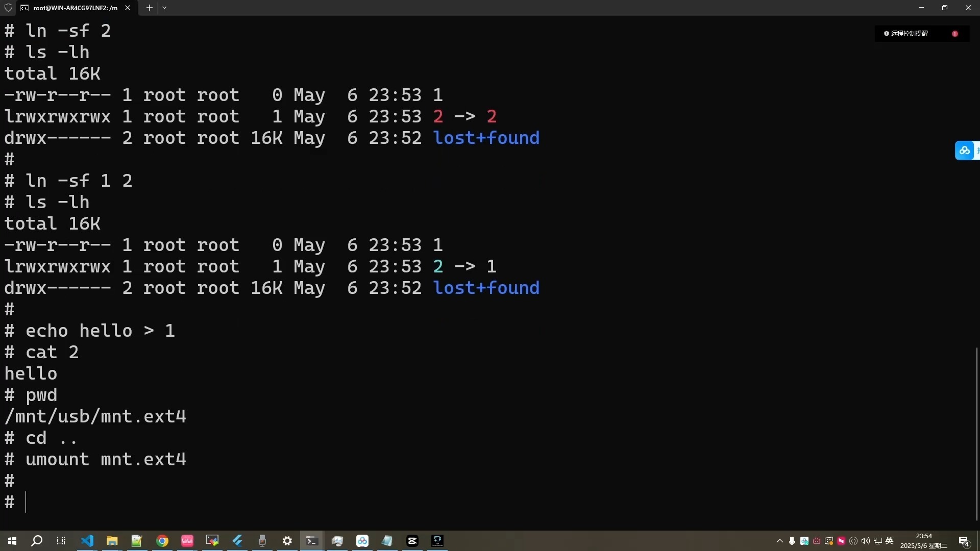Open Google Chrome from the taskbar
Viewport: 980px width, 551px height.
coord(162,541)
